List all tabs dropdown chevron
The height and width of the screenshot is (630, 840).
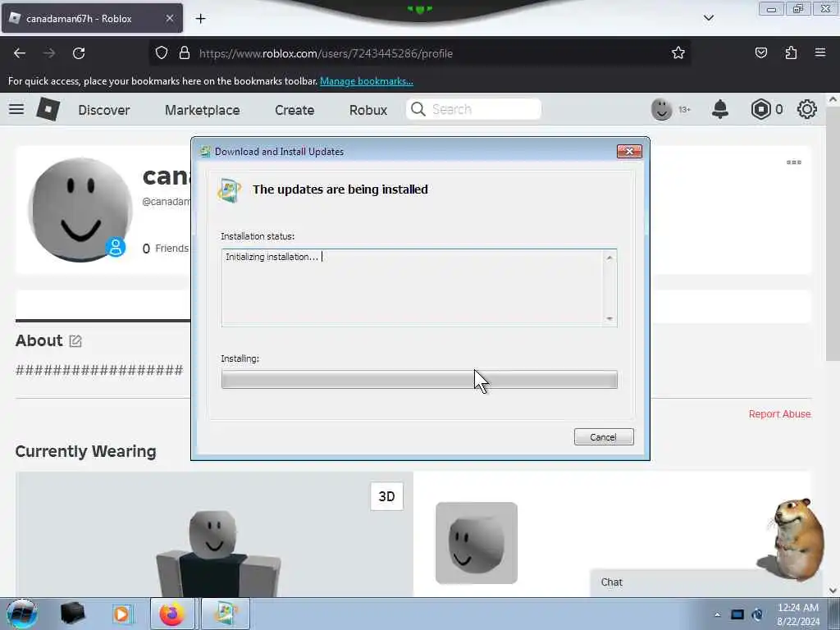click(x=708, y=18)
